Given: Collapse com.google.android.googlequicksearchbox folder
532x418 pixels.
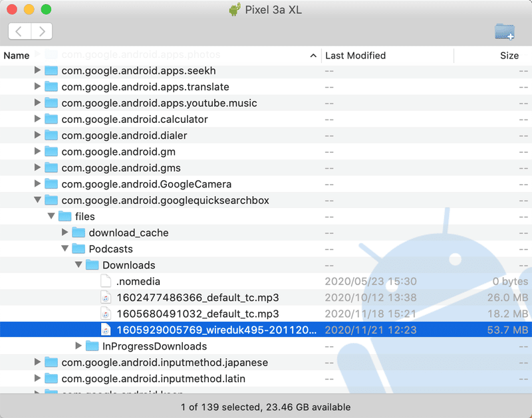Looking at the screenshot, I should [37, 199].
